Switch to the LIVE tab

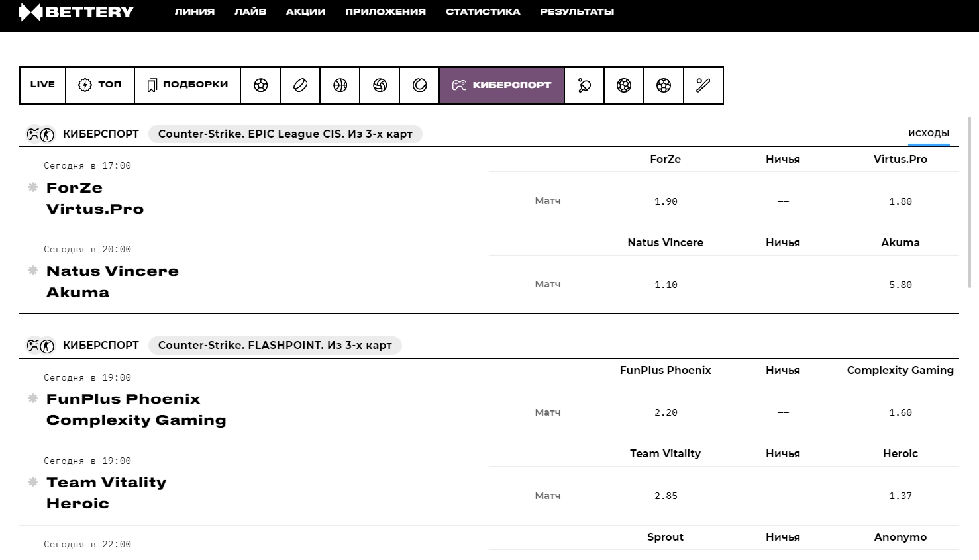[x=42, y=85]
